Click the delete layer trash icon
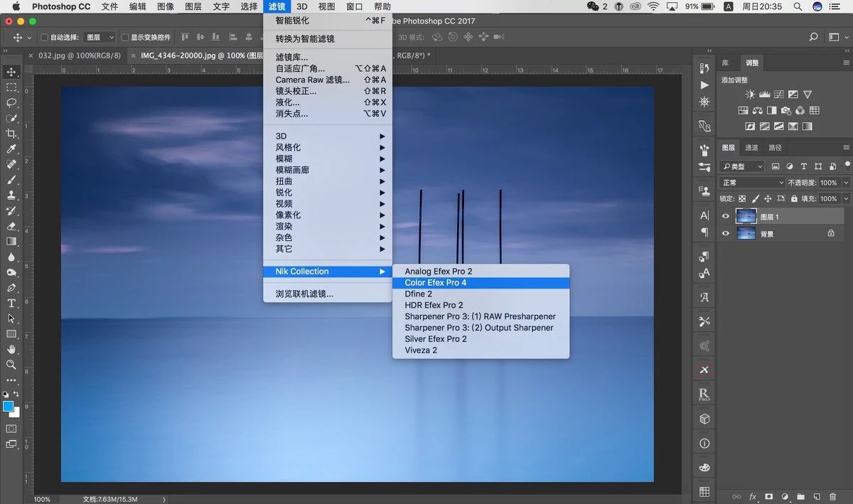Image resolution: width=853 pixels, height=504 pixels. click(x=833, y=496)
